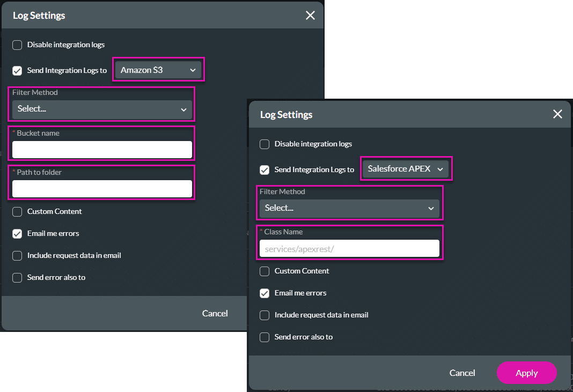Check Disable integration logs in Amazon S3 dialog

pos(17,45)
